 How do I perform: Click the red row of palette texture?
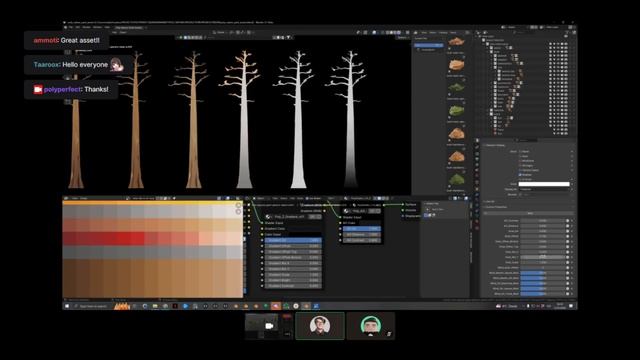point(153,238)
